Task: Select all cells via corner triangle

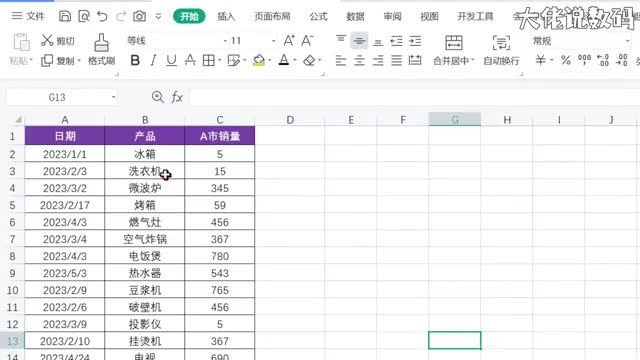Action: pos(18,120)
